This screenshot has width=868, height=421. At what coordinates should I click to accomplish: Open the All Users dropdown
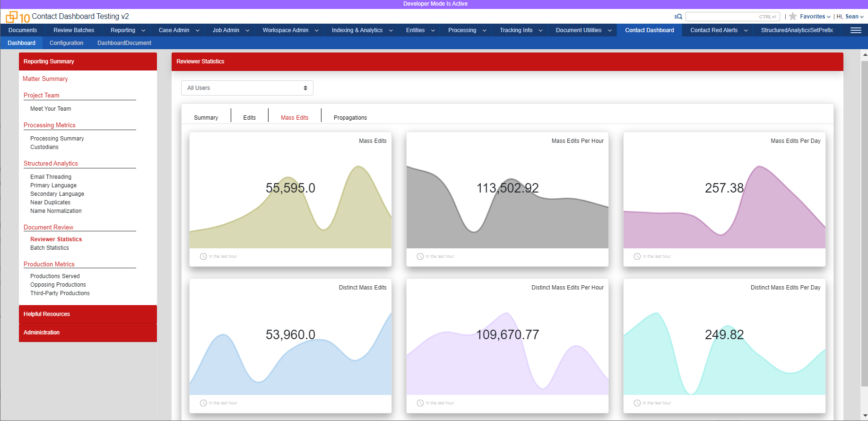pyautogui.click(x=247, y=88)
